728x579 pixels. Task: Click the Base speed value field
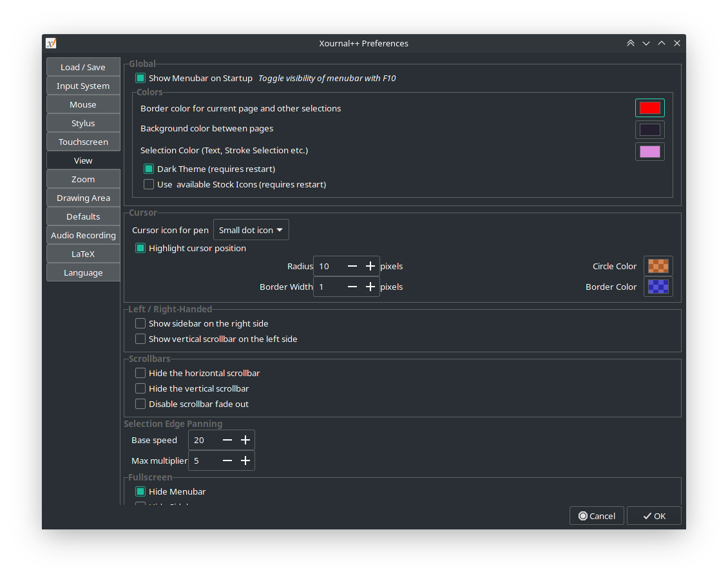(204, 440)
